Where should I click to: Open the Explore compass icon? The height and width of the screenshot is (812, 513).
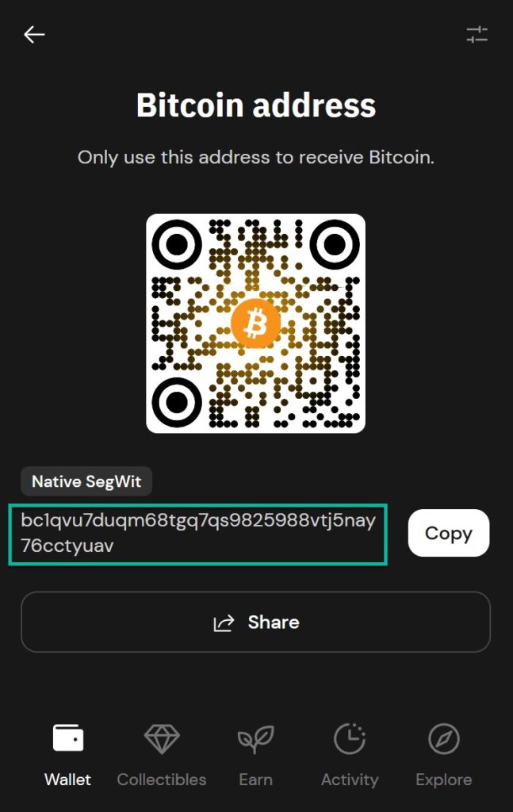(444, 738)
